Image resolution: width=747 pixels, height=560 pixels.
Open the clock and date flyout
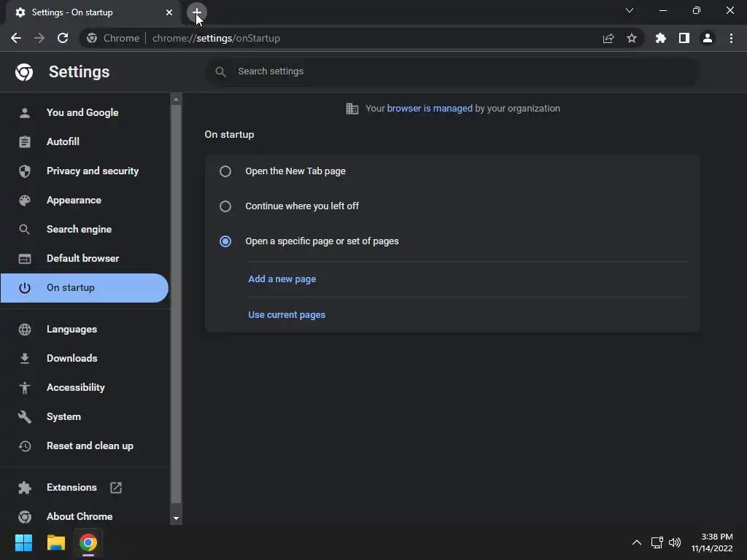click(712, 542)
